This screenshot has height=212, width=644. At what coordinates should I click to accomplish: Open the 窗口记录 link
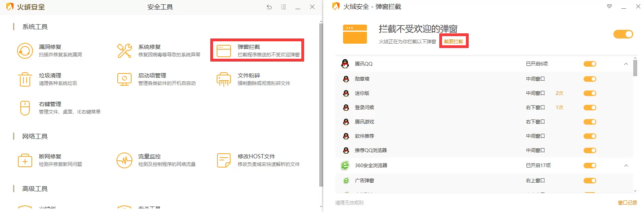(x=628, y=202)
